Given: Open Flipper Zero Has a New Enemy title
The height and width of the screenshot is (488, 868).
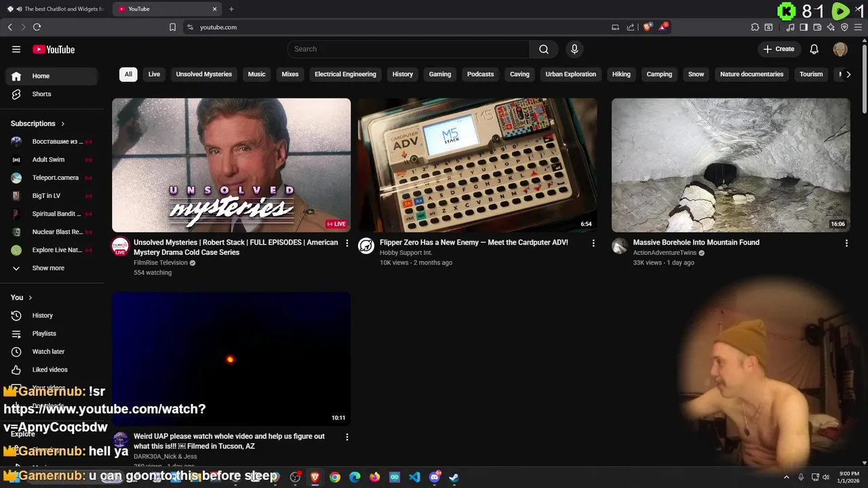Looking at the screenshot, I should [473, 242].
